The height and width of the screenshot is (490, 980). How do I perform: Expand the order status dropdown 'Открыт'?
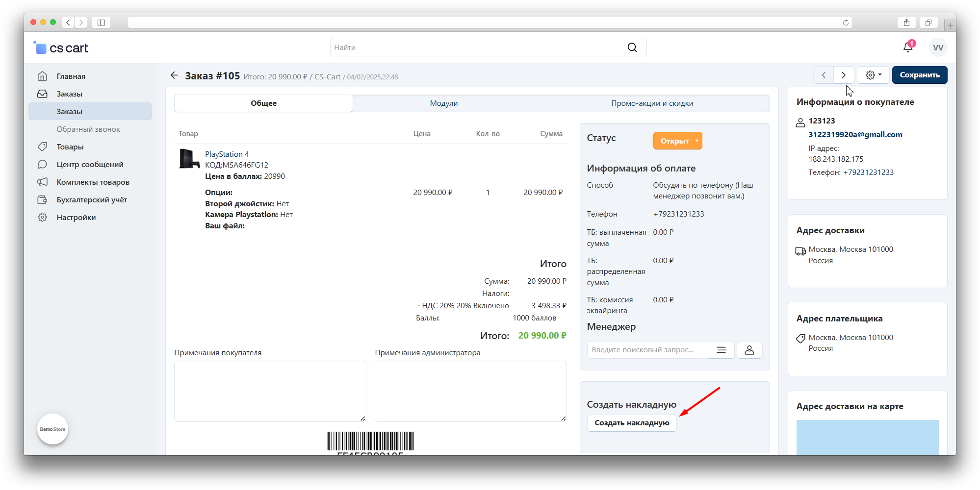[x=677, y=141]
